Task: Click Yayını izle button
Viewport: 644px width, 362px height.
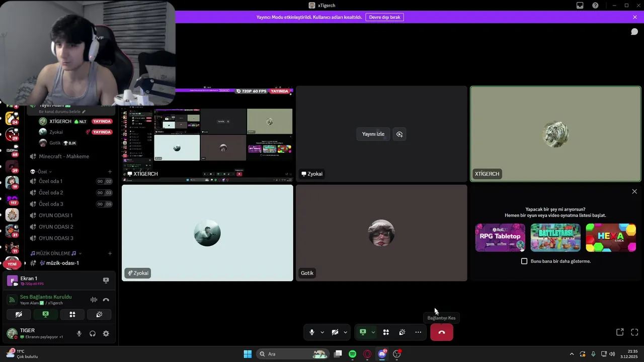Action: click(373, 134)
